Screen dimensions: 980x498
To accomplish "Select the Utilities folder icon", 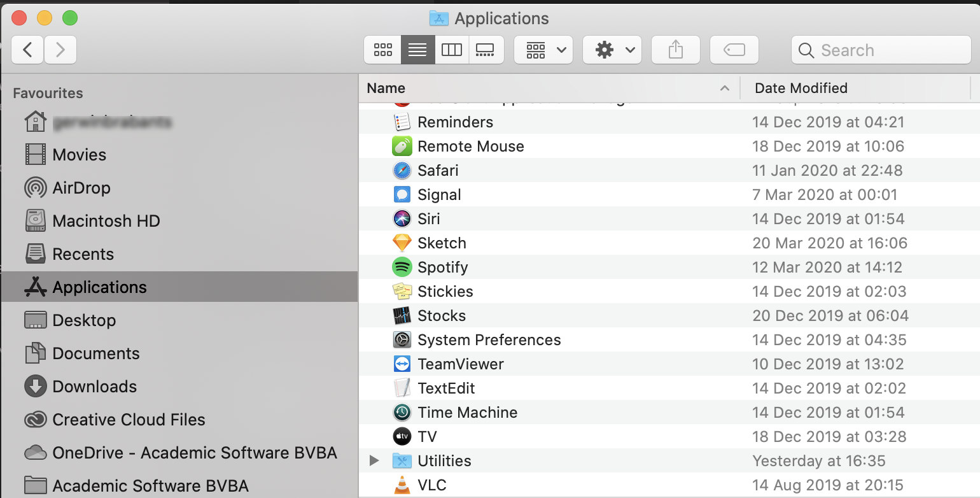I will (x=402, y=460).
